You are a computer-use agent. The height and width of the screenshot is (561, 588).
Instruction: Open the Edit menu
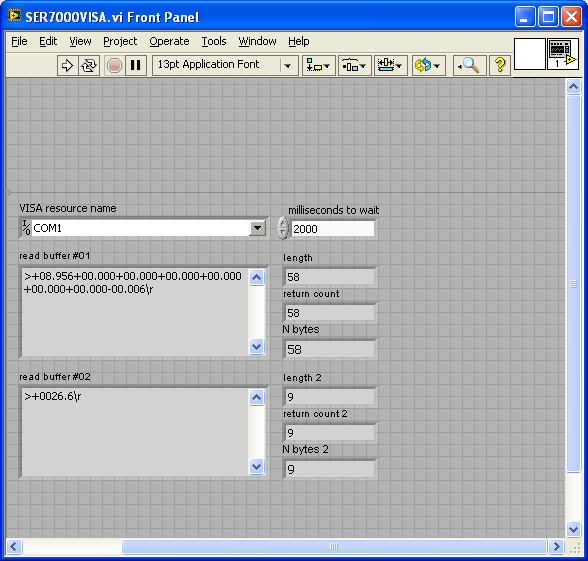[x=48, y=41]
